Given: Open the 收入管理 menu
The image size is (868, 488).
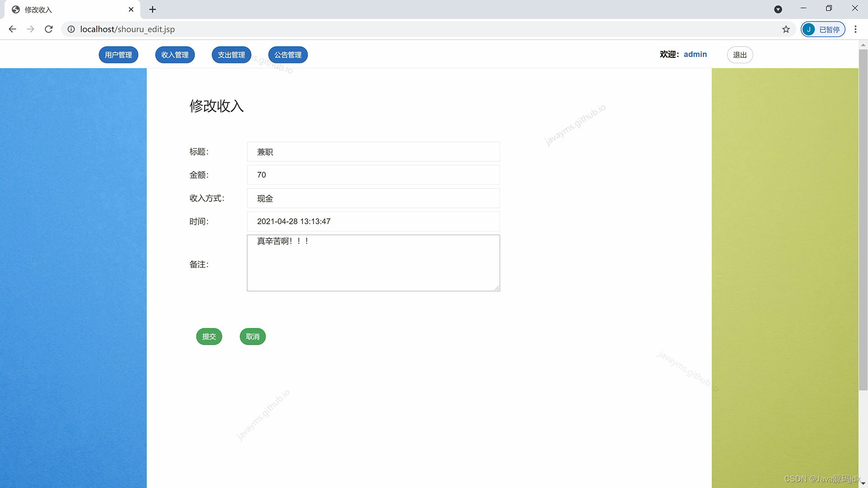Looking at the screenshot, I should [x=175, y=55].
